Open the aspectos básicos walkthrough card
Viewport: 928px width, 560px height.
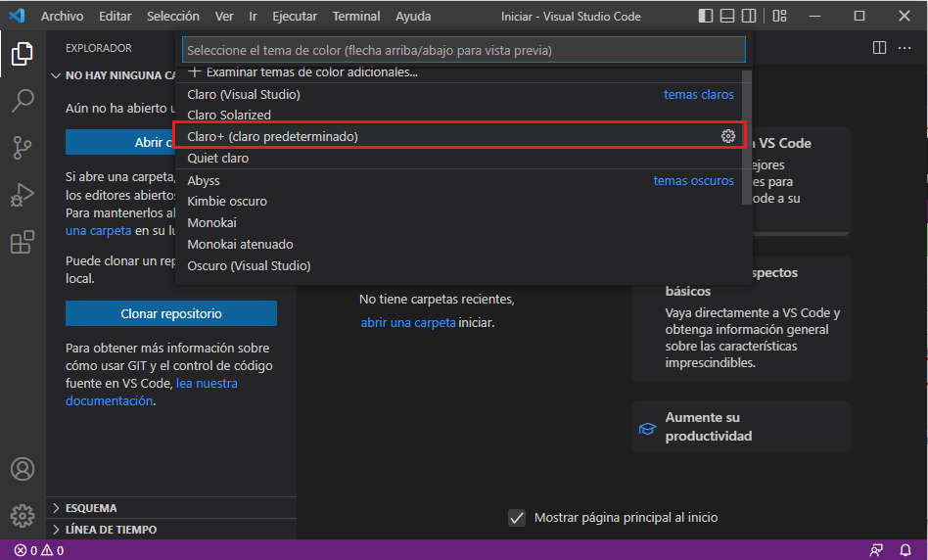click(x=741, y=318)
